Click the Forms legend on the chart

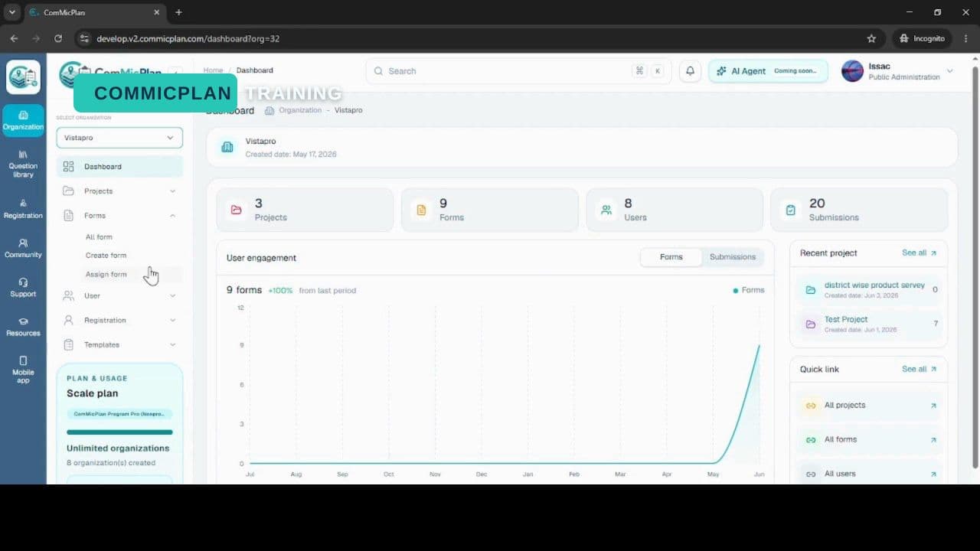coord(749,290)
